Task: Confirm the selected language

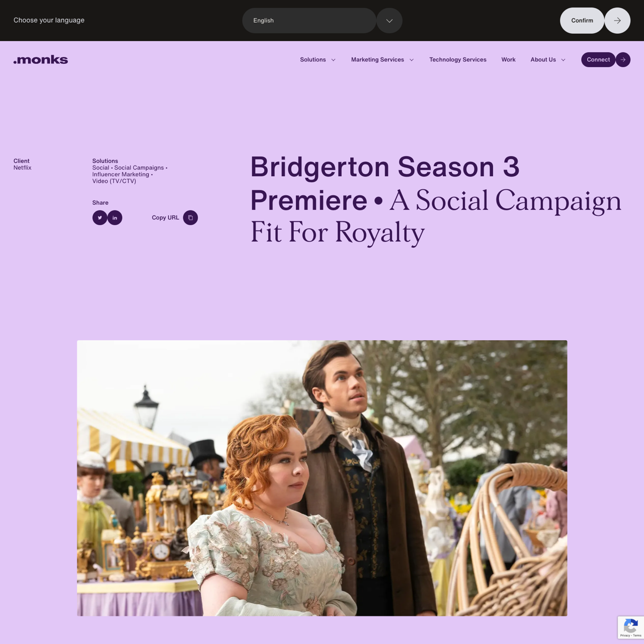Action: (582, 21)
